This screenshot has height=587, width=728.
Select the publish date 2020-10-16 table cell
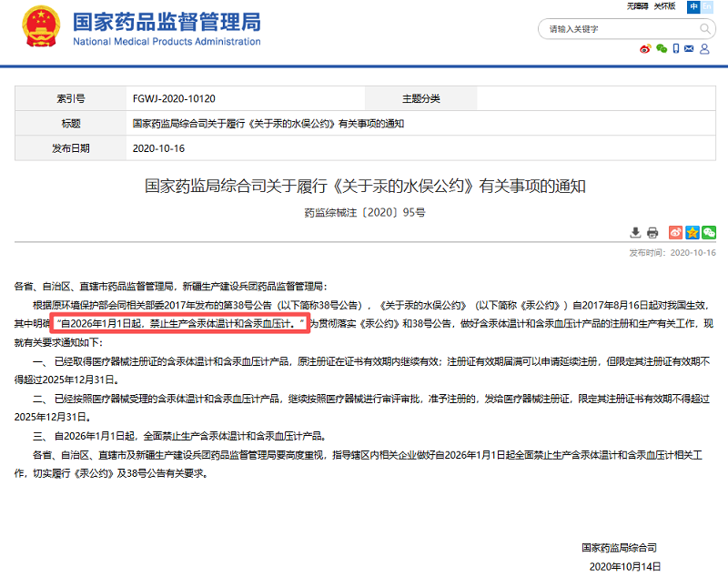click(420, 148)
